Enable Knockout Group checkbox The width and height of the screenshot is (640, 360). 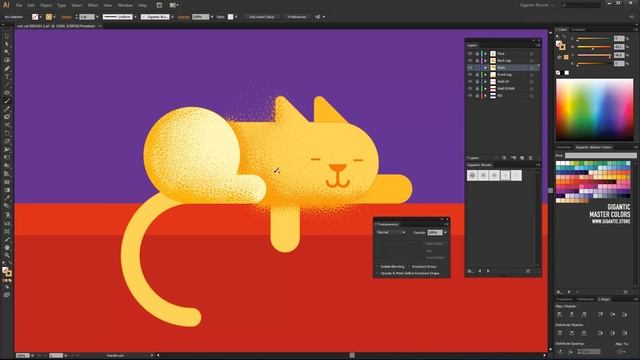click(x=409, y=267)
